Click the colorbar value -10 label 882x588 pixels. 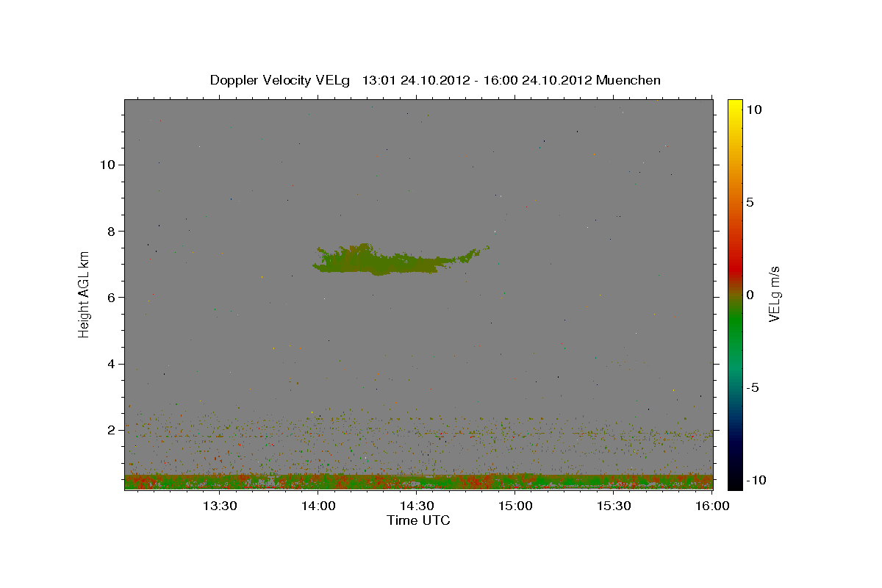click(755, 480)
